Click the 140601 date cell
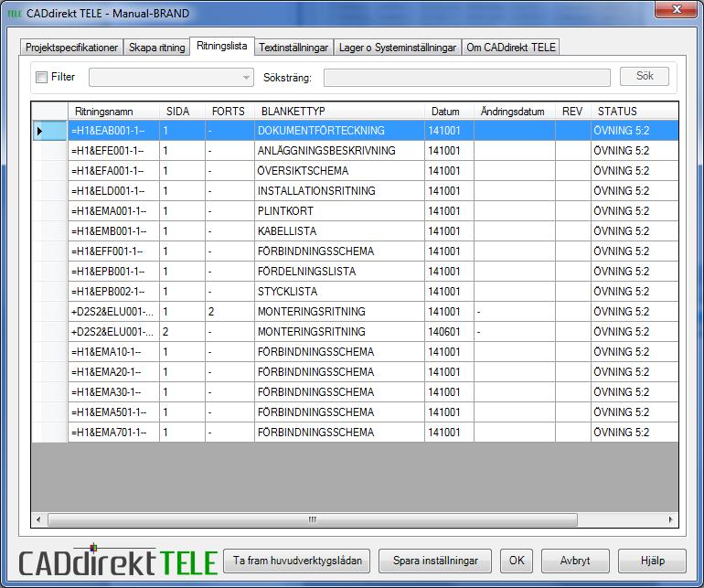The width and height of the screenshot is (704, 588). (x=449, y=332)
